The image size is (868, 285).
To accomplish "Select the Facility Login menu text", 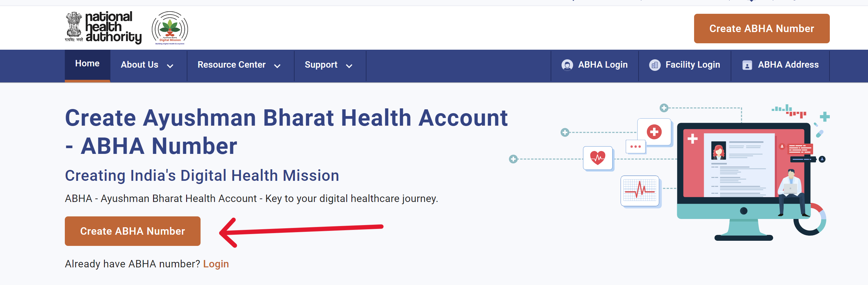I will 692,65.
